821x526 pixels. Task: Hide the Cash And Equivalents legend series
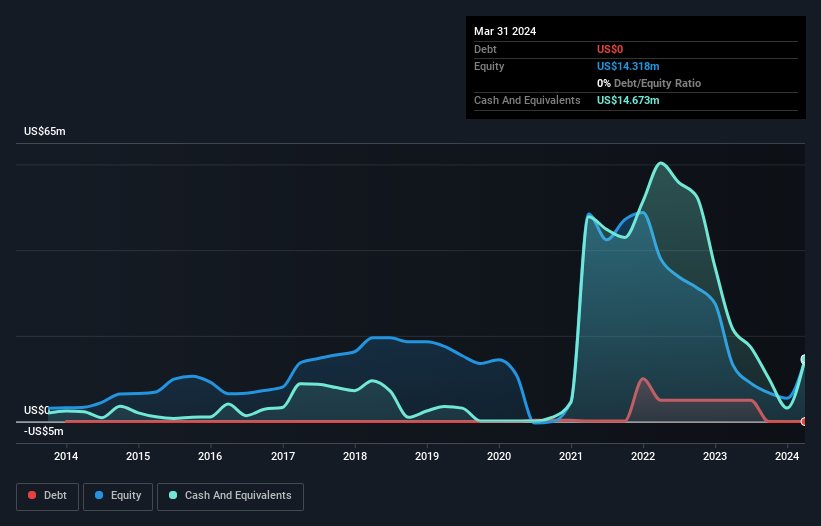tap(230, 495)
